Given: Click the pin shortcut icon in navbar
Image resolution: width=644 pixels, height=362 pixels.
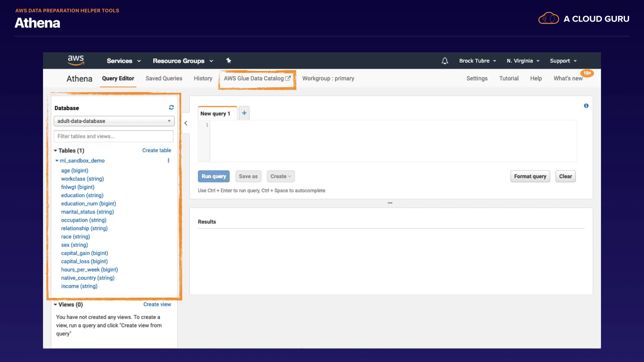Looking at the screenshot, I should [229, 61].
